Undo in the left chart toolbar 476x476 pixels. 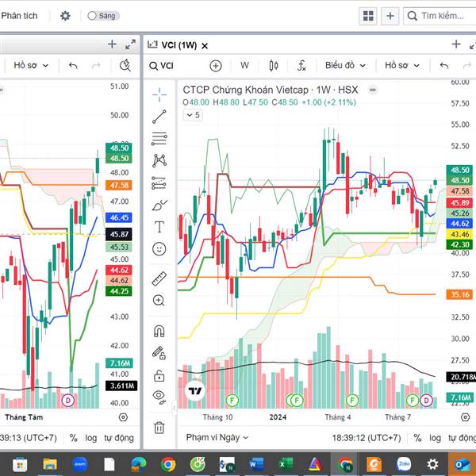click(x=73, y=66)
